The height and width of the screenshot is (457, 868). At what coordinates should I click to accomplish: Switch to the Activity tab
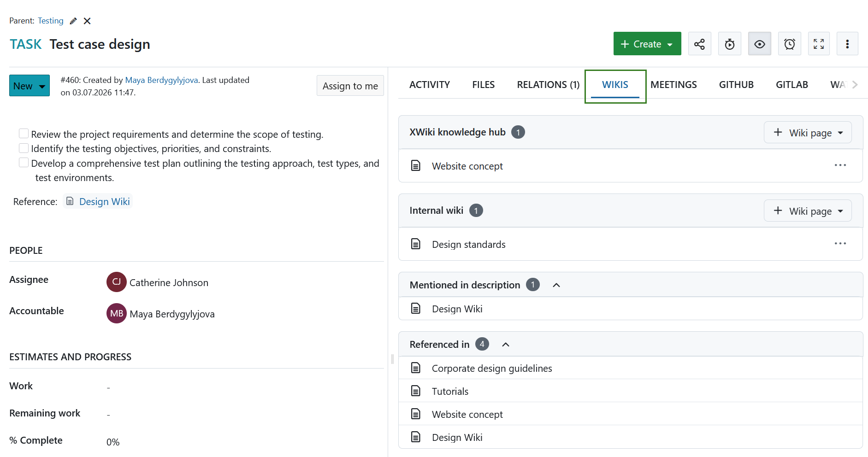pos(430,85)
